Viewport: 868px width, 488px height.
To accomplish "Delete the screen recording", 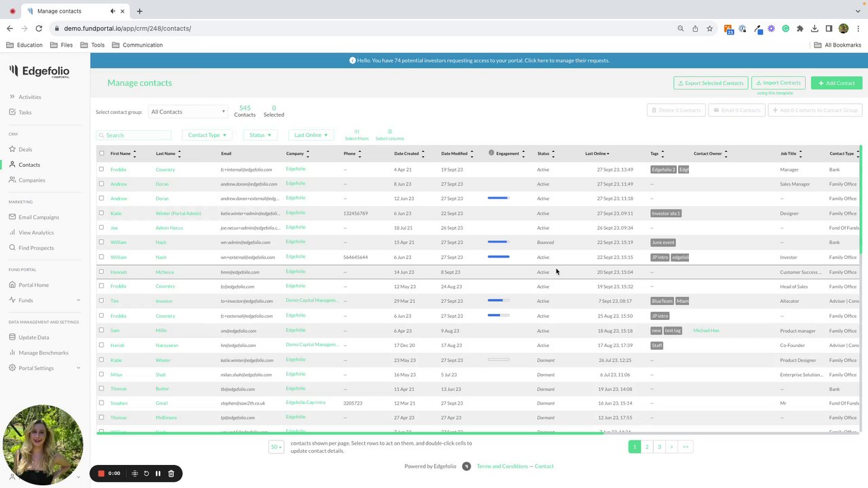I will 171,473.
